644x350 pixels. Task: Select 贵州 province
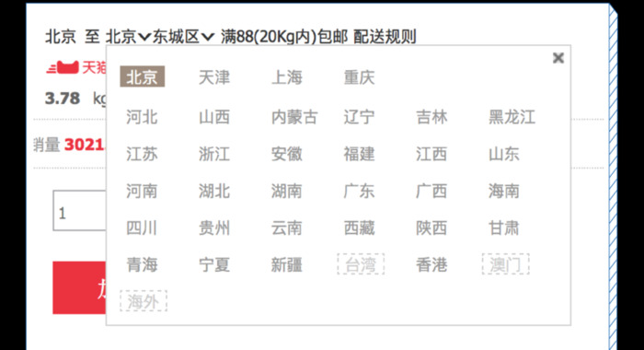[214, 227]
